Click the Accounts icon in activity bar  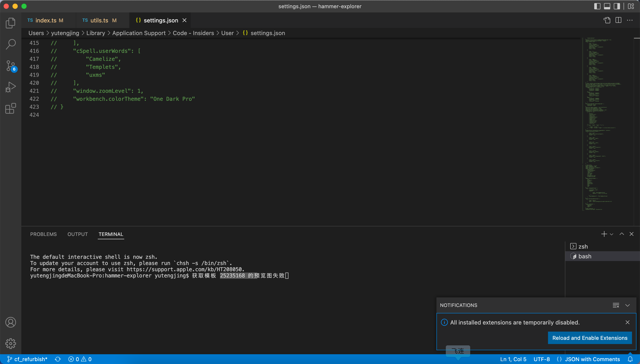pos(10,322)
